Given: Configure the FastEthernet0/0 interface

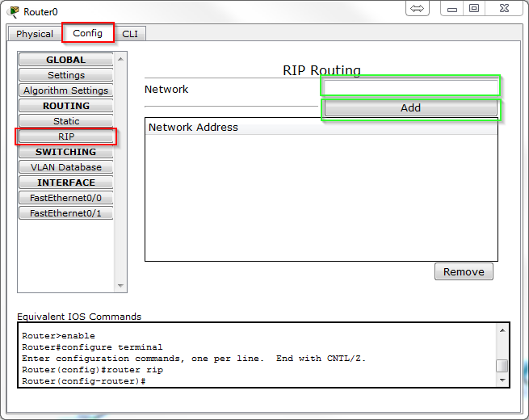Looking at the screenshot, I should point(66,198).
